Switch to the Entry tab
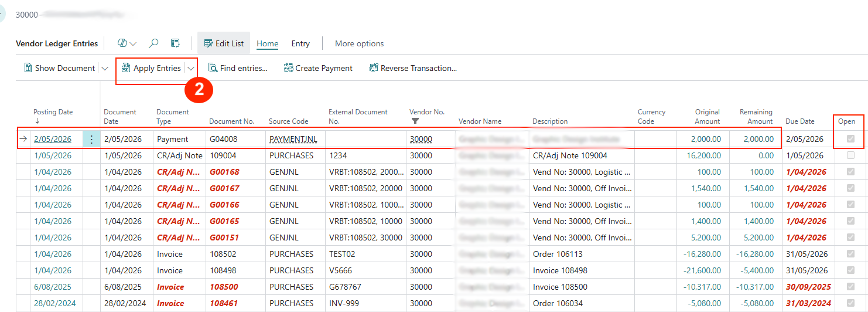 (300, 43)
